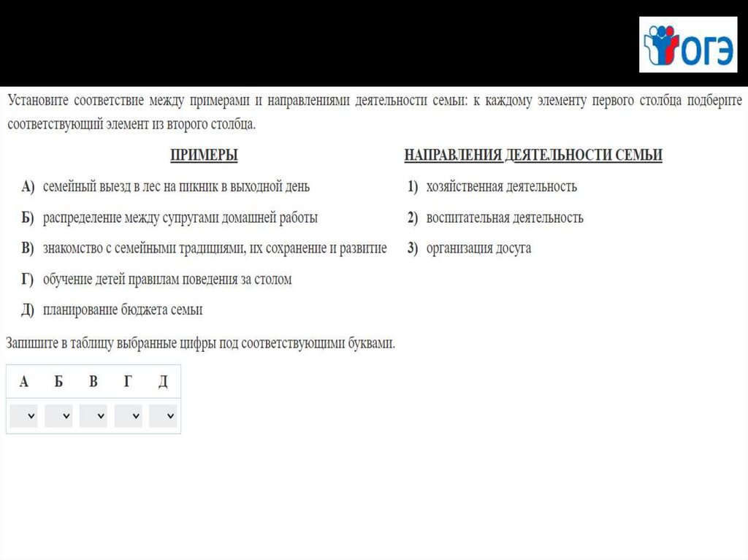Click example Г about table manners
The height and width of the screenshot is (560, 748).
click(x=156, y=279)
